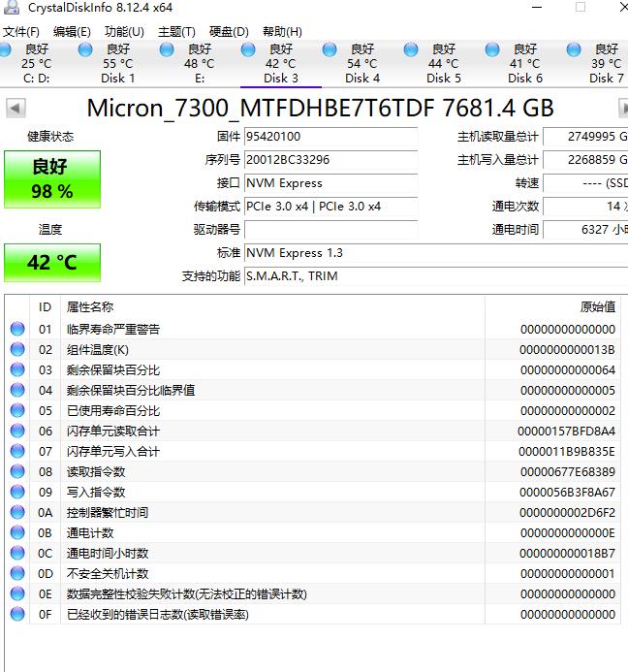Click the status orb for attribute 08

click(x=17, y=471)
